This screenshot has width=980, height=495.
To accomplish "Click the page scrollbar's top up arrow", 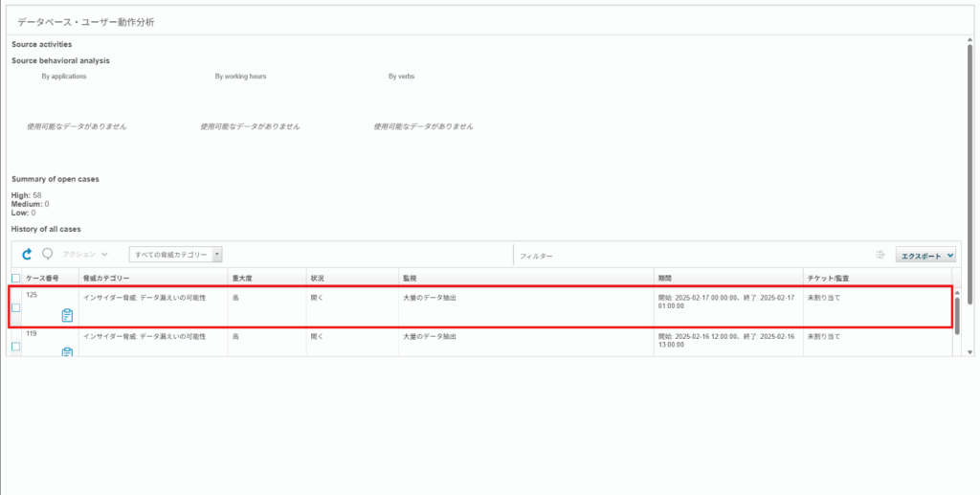I will 970,40.
